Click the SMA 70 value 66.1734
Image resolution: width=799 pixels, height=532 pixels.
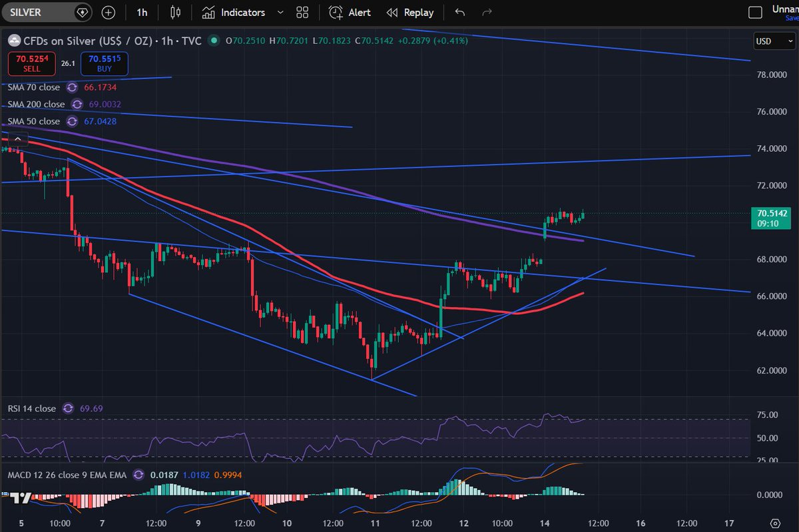click(x=100, y=87)
